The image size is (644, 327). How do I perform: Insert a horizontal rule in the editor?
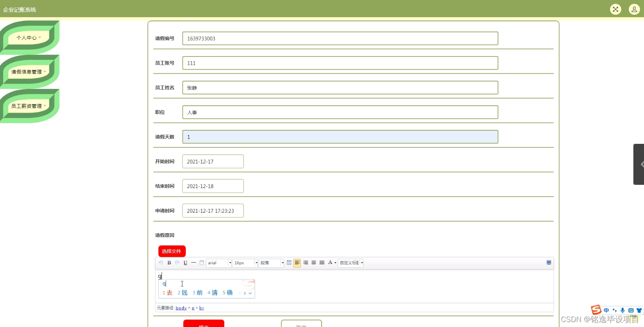194,263
